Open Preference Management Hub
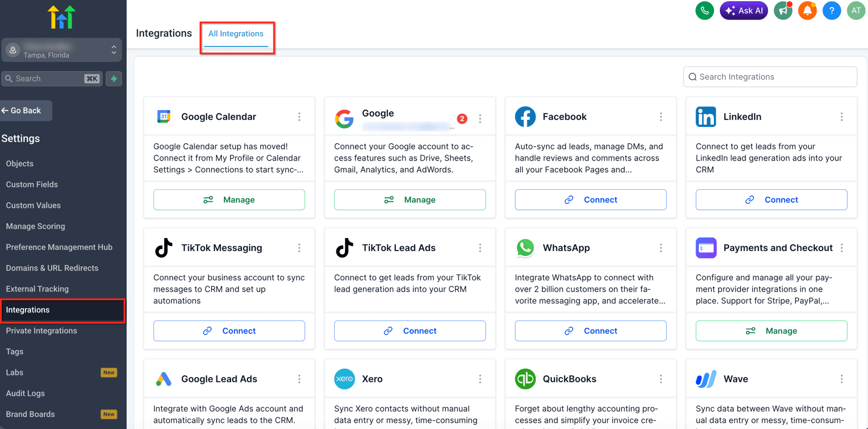868x429 pixels. click(x=59, y=247)
